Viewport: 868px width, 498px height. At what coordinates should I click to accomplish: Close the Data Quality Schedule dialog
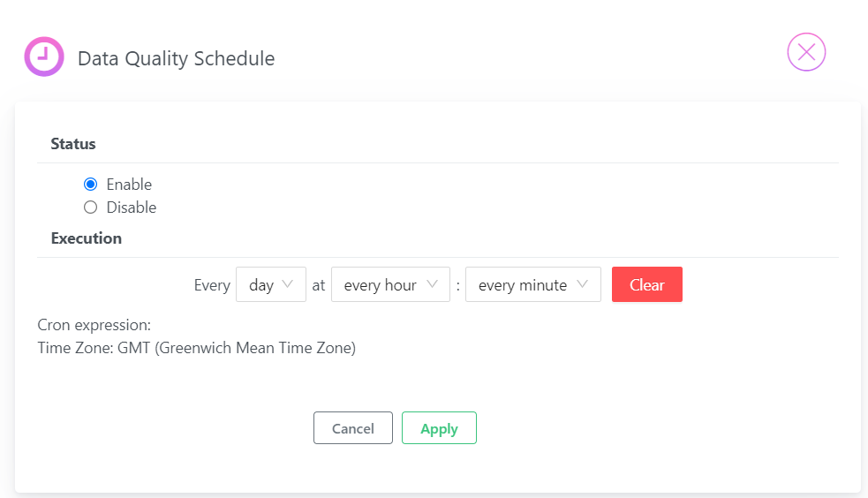pos(806,52)
